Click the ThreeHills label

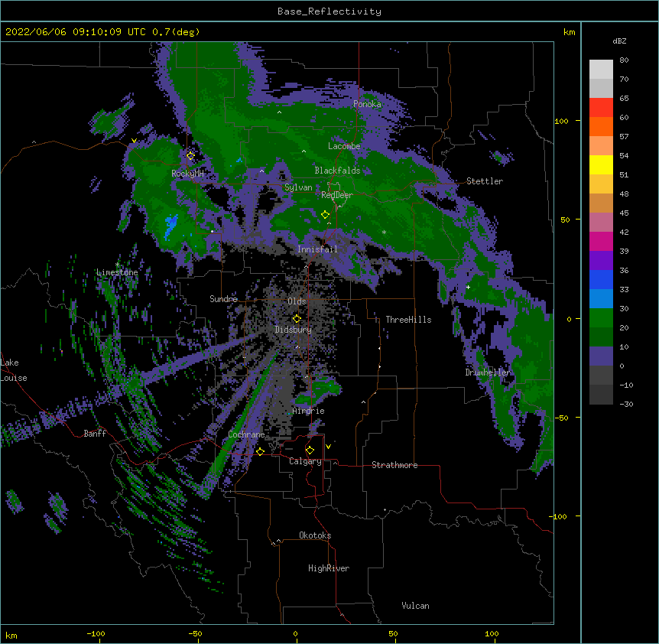click(x=408, y=320)
